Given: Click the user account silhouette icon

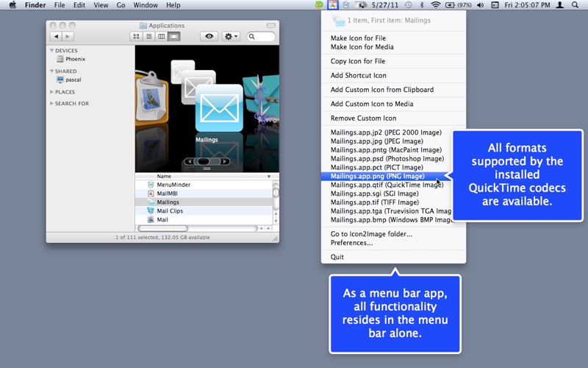Looking at the screenshot, I should (559, 5).
